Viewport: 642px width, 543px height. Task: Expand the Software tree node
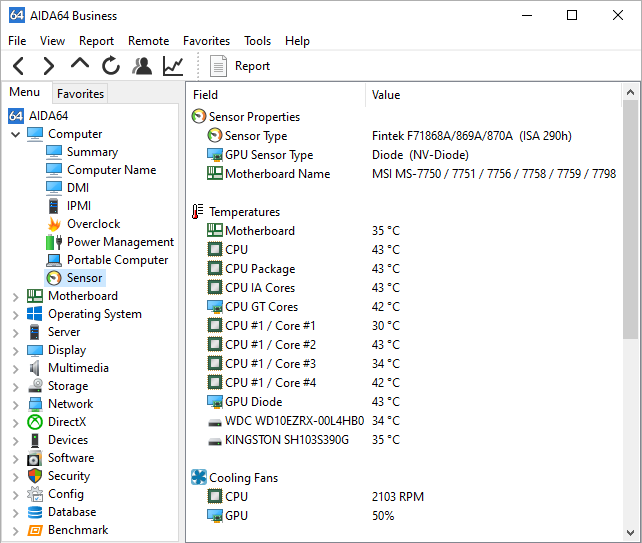(x=16, y=459)
